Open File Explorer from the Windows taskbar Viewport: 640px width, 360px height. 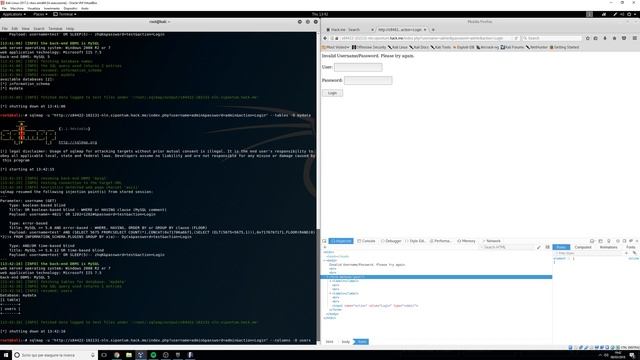[x=129, y=355]
